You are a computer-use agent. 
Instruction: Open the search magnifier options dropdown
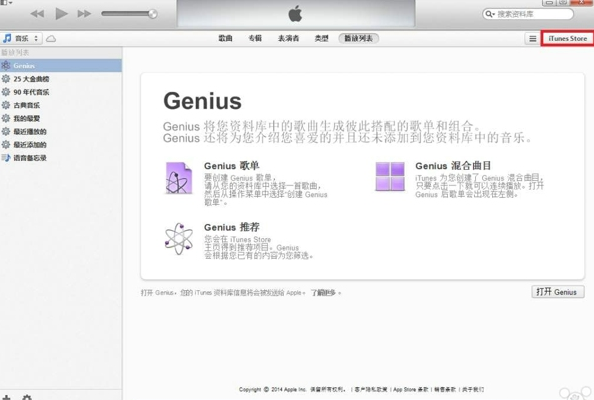(x=490, y=14)
